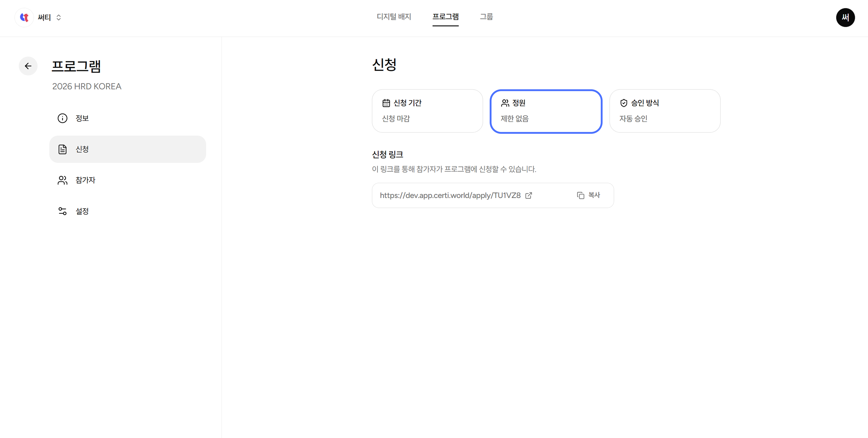This screenshot has height=438, width=868.
Task: Open the 설정 sidebar item
Action: click(128, 211)
